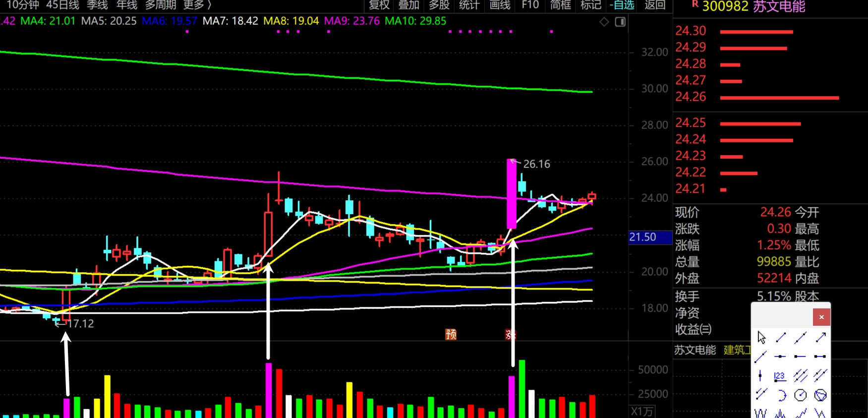
Task: Open the 复权 adjustment options
Action: (379, 5)
